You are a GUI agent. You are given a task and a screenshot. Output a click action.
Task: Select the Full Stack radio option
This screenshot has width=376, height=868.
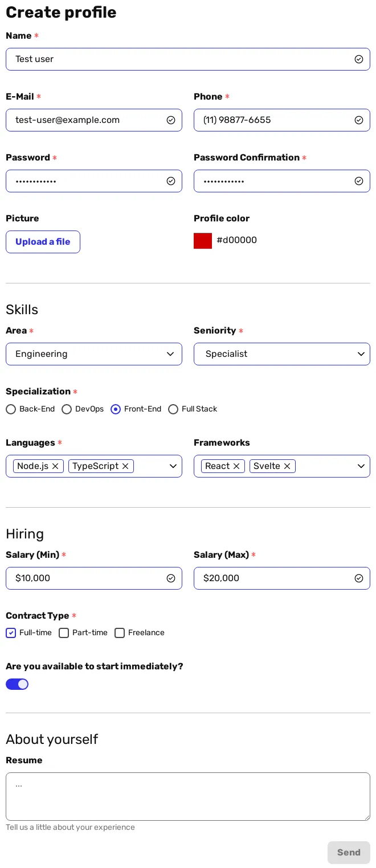coord(173,409)
